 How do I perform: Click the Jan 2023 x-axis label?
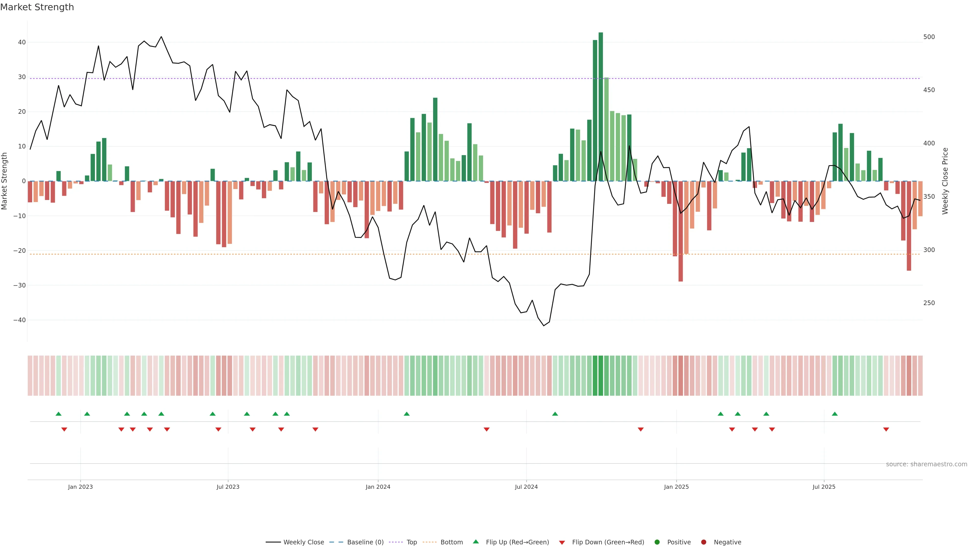coord(80,487)
